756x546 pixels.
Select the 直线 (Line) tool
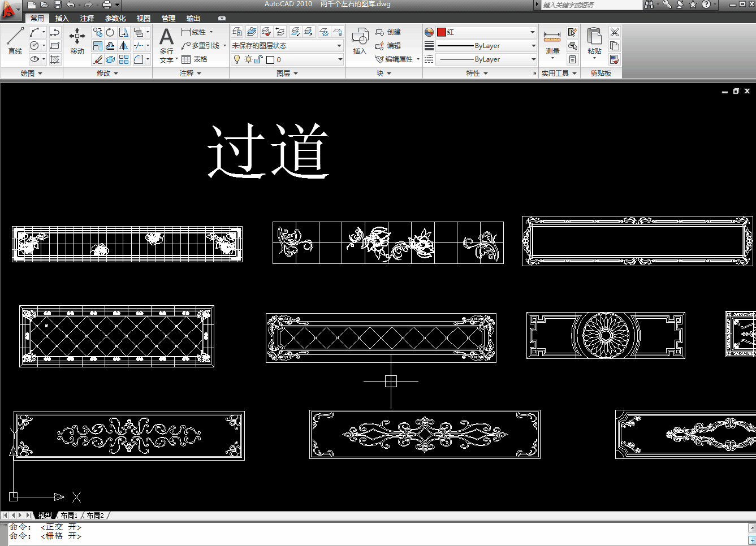[x=15, y=41]
